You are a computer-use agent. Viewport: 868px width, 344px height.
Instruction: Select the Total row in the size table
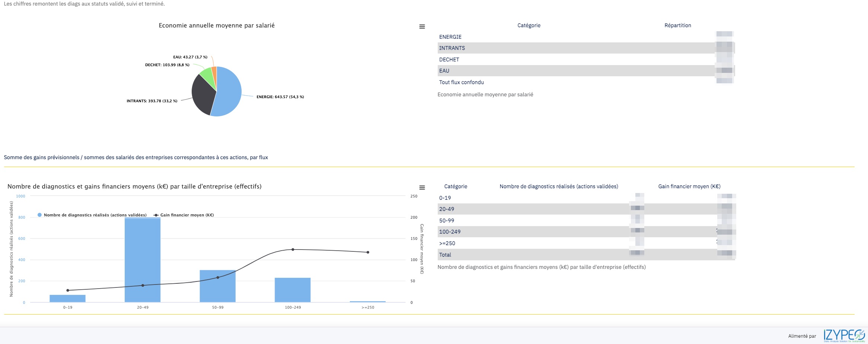[587, 255]
